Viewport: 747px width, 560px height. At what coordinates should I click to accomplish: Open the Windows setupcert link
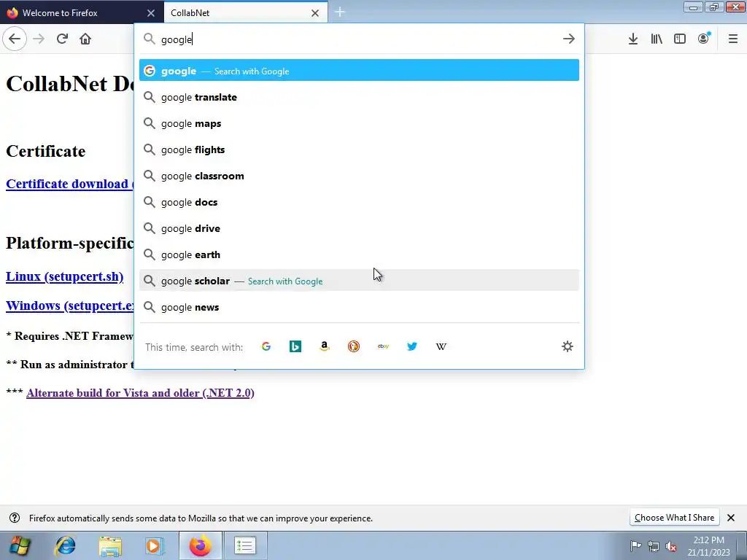69,306
